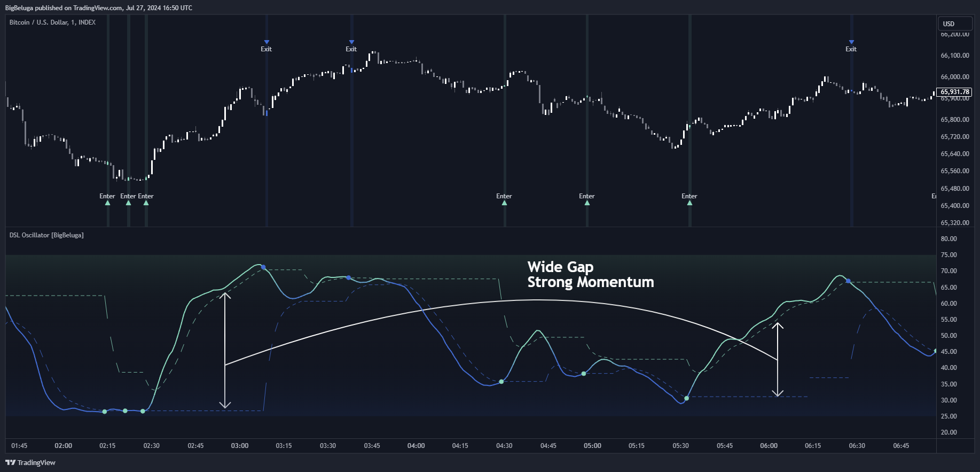
Task: Click the 65,931.78 current price label
Action: pos(954,92)
